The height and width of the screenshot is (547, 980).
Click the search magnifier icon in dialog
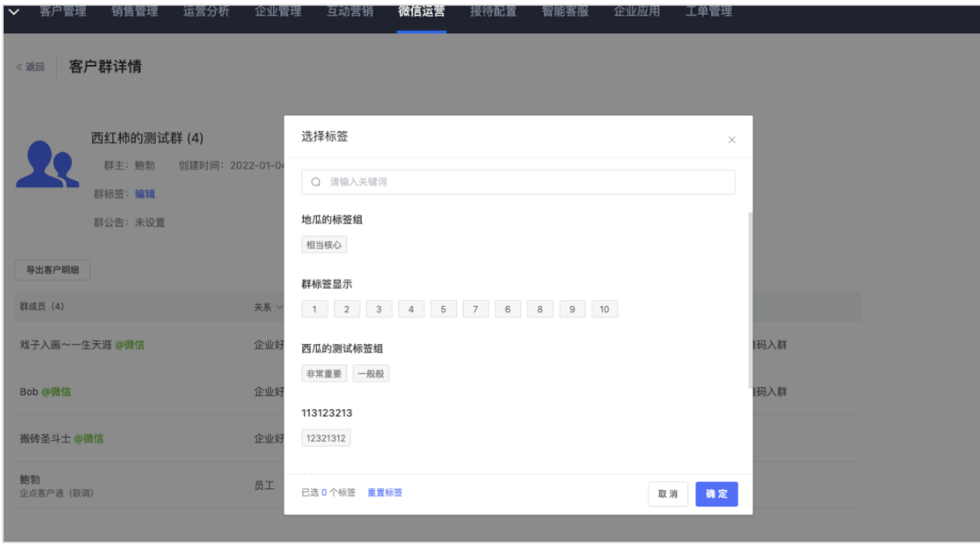click(x=316, y=182)
